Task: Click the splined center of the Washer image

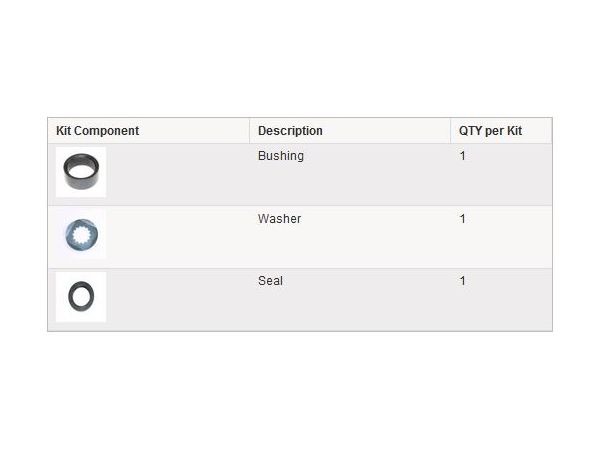Action: pos(80,236)
